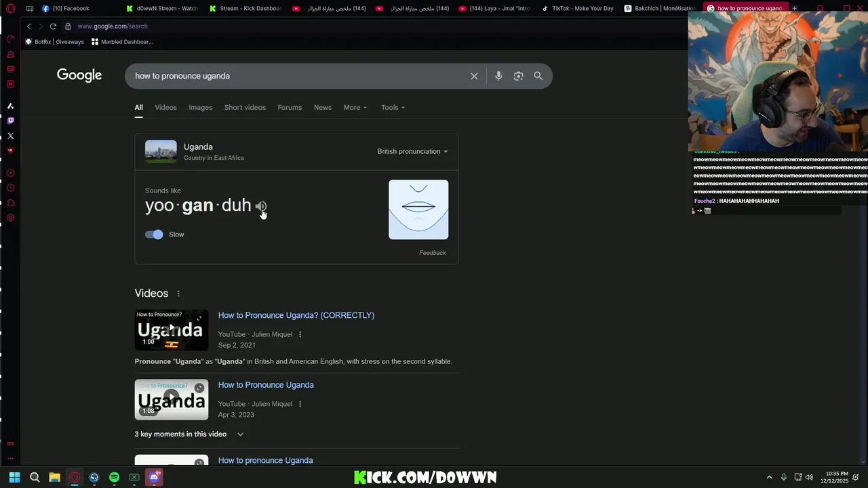Expand 3 key moments in this video

pyautogui.click(x=189, y=434)
